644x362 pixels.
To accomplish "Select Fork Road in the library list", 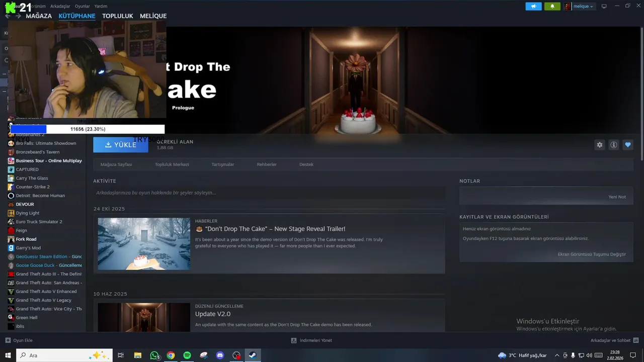I will click(x=26, y=239).
